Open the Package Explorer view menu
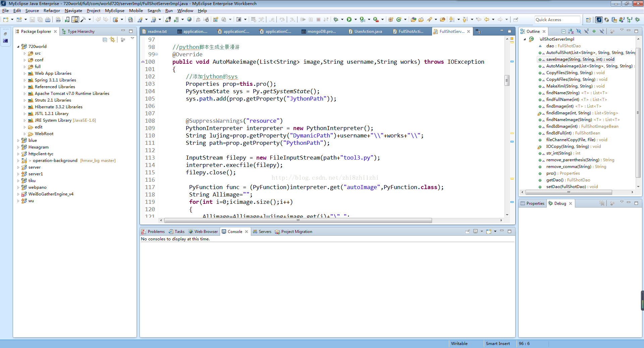 pyautogui.click(x=132, y=39)
